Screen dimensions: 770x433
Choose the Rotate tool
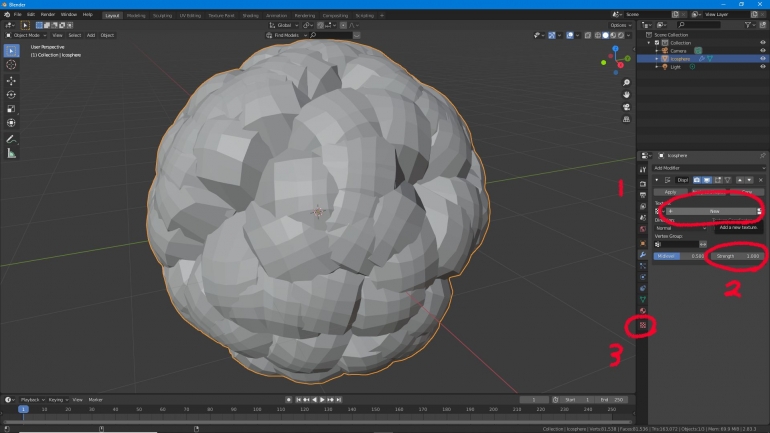(11, 95)
